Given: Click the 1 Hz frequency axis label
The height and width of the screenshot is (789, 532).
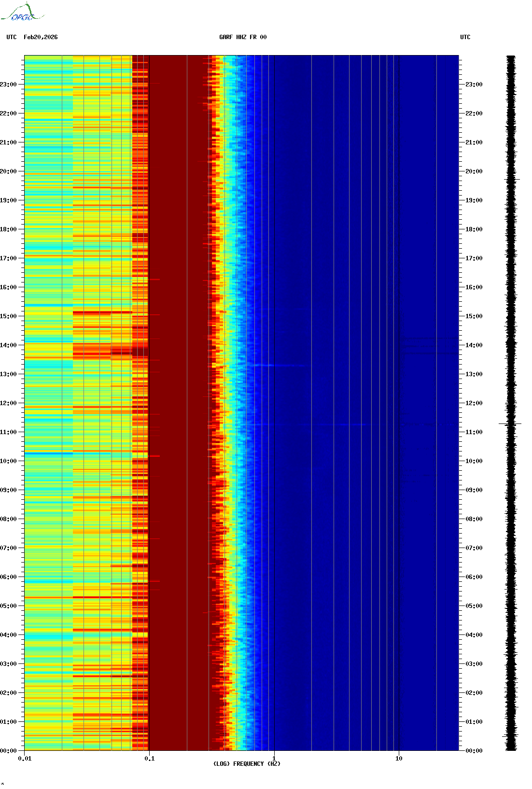Looking at the screenshot, I should pyautogui.click(x=274, y=759).
